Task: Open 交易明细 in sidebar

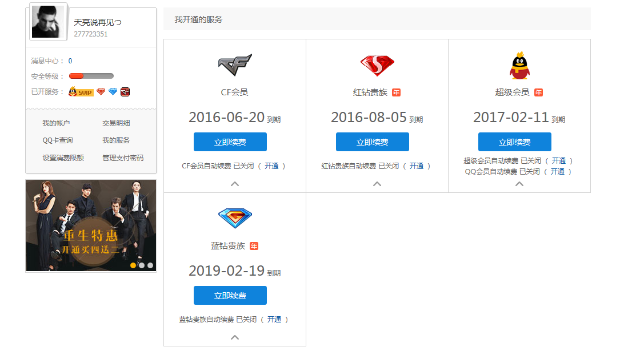Action: pyautogui.click(x=116, y=123)
